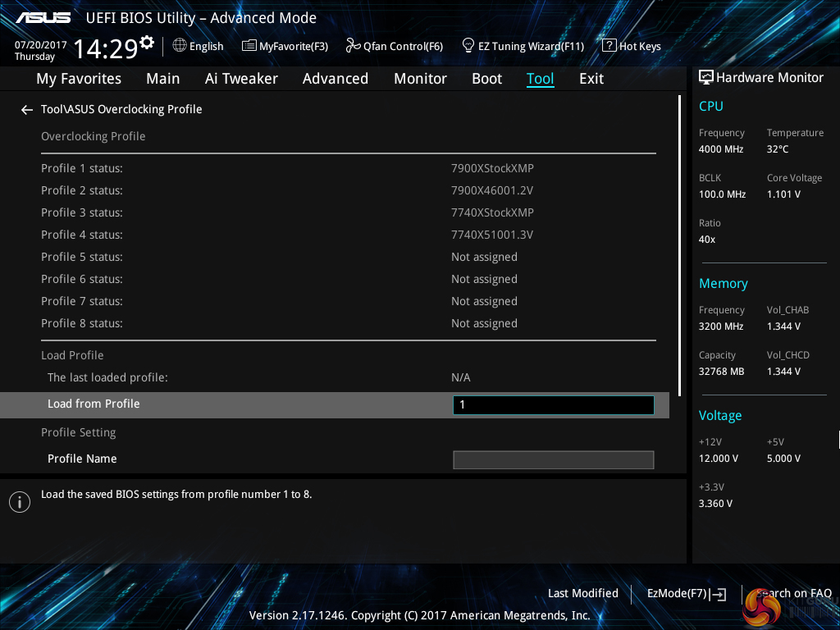Screen dimensions: 840x630
Task: Click Last Modified button
Action: tap(583, 594)
